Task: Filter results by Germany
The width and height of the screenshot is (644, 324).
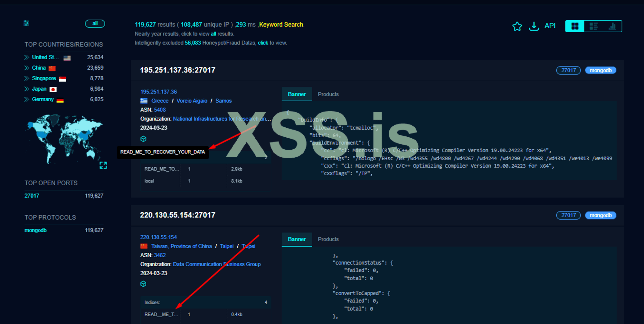Action: click(x=43, y=99)
